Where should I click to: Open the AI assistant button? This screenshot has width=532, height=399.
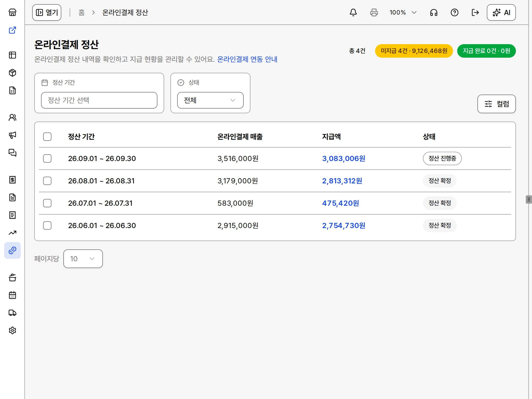501,12
